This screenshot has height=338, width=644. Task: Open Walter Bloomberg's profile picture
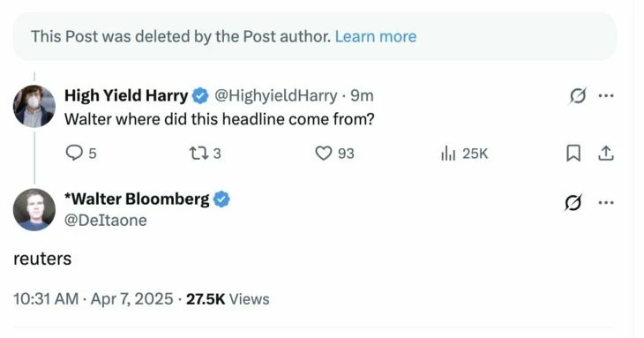34,209
